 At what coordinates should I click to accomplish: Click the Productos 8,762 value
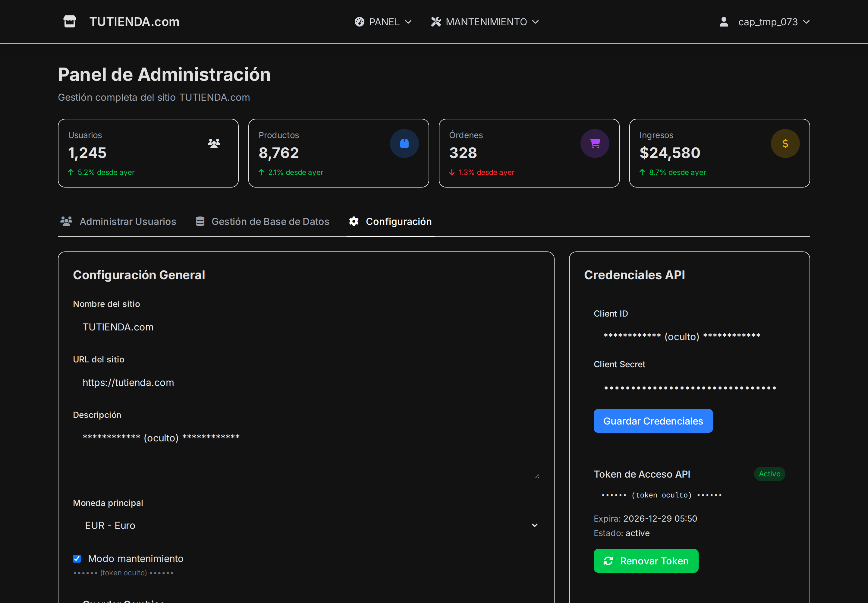click(x=278, y=153)
